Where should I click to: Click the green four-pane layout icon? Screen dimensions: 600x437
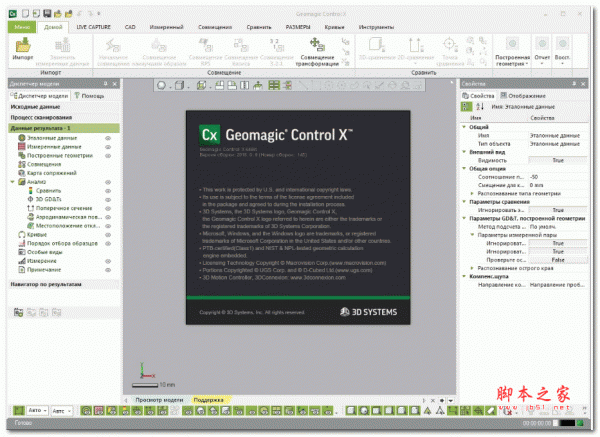click(x=274, y=85)
